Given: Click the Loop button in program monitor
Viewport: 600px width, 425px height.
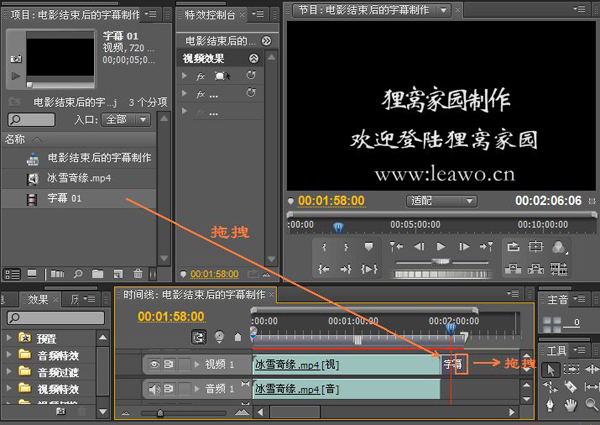Looking at the screenshot, I should pos(513,247).
